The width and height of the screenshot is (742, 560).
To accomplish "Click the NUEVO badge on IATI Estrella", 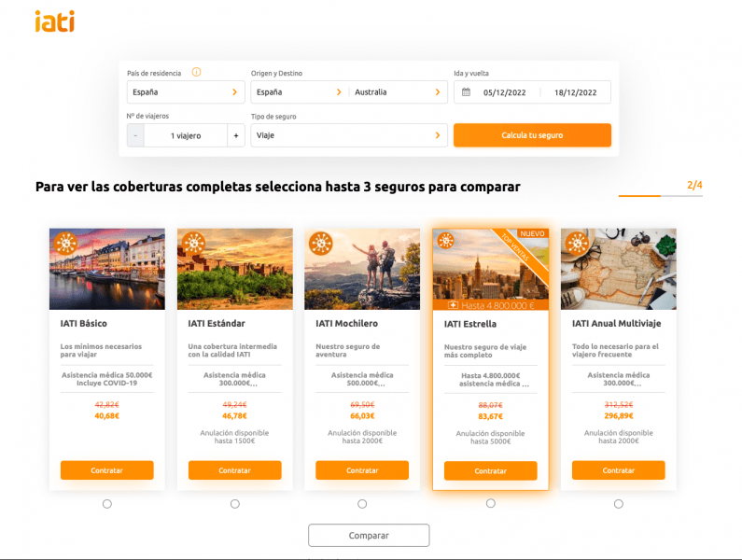I will (x=532, y=234).
